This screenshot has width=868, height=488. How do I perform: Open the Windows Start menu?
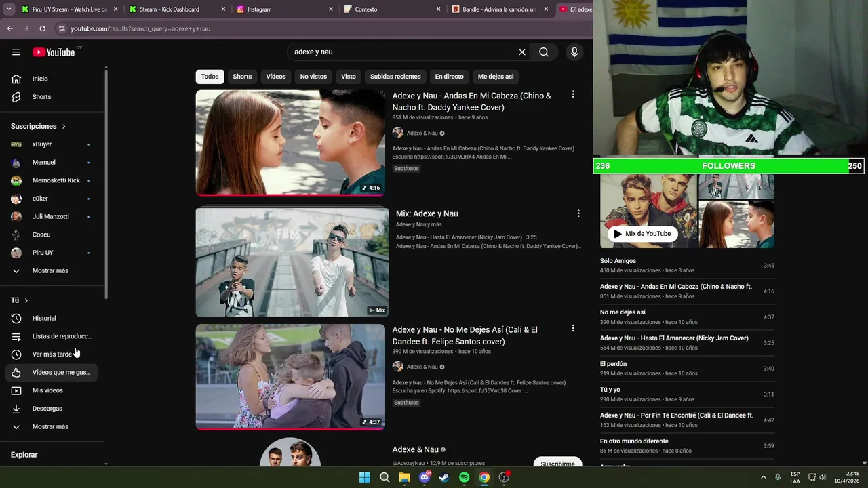coord(364,477)
